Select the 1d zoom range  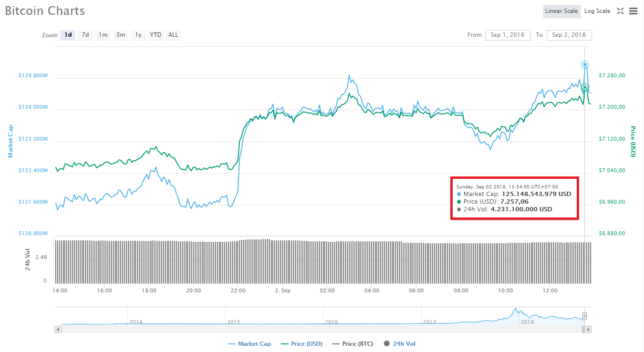(x=68, y=35)
